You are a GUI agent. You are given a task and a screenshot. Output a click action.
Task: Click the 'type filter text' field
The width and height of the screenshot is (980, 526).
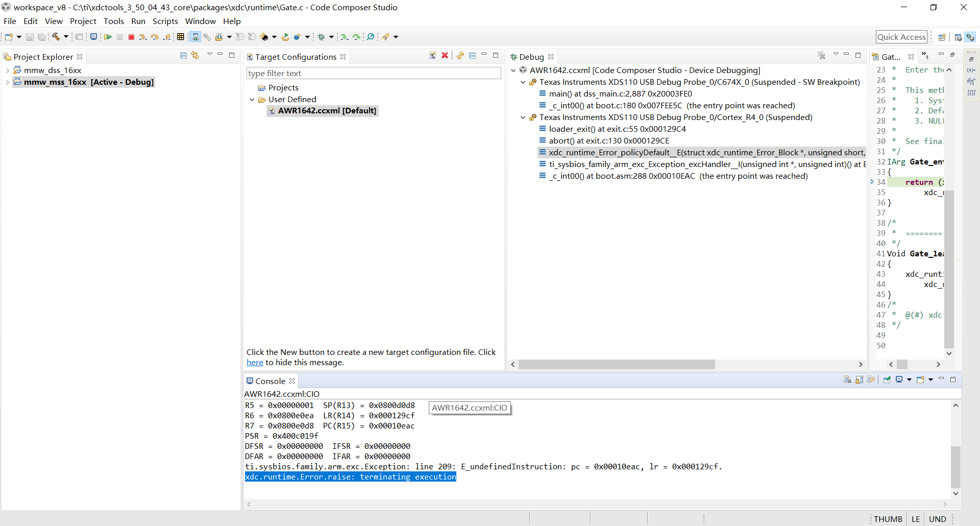pos(374,74)
